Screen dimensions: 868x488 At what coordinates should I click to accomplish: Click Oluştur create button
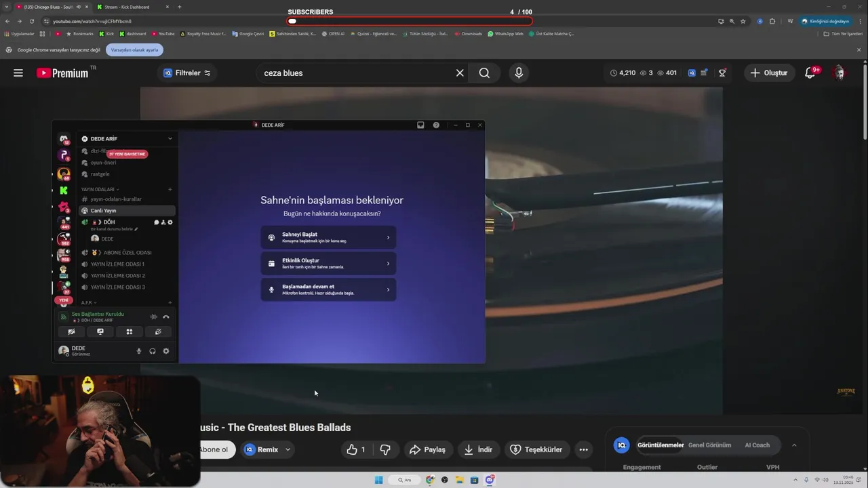(769, 73)
